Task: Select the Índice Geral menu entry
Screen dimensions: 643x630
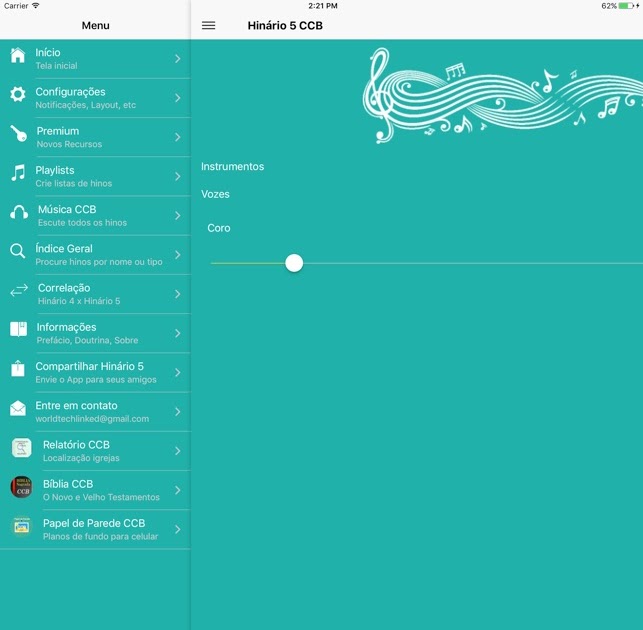Action: pyautogui.click(x=95, y=255)
